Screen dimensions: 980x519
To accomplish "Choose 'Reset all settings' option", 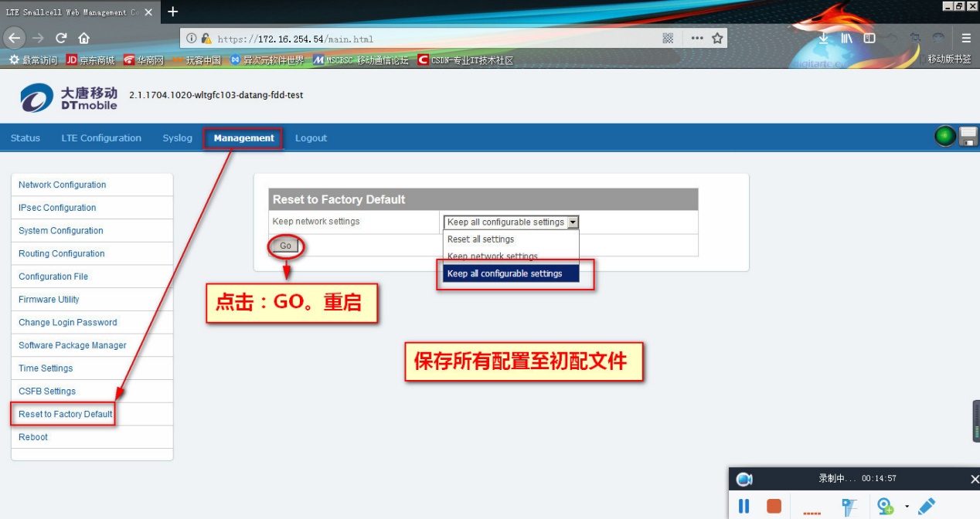I will point(481,239).
